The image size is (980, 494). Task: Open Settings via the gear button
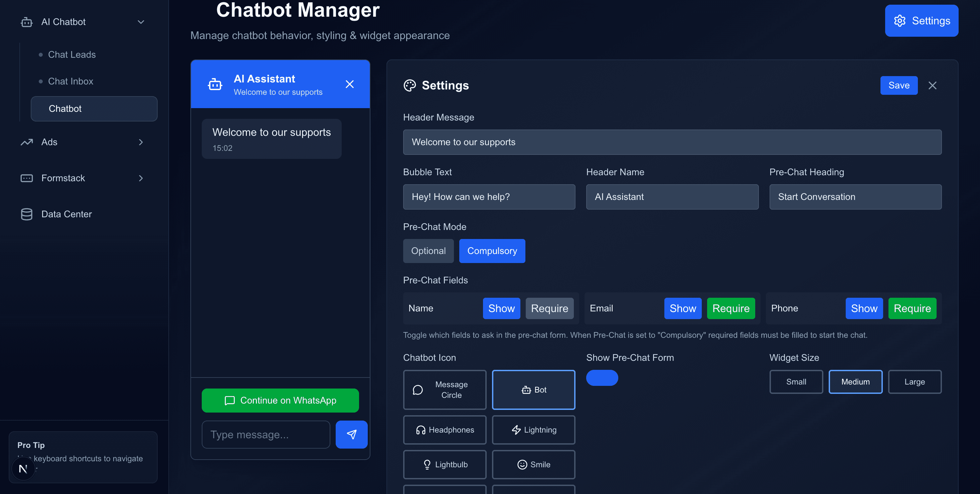922,21
